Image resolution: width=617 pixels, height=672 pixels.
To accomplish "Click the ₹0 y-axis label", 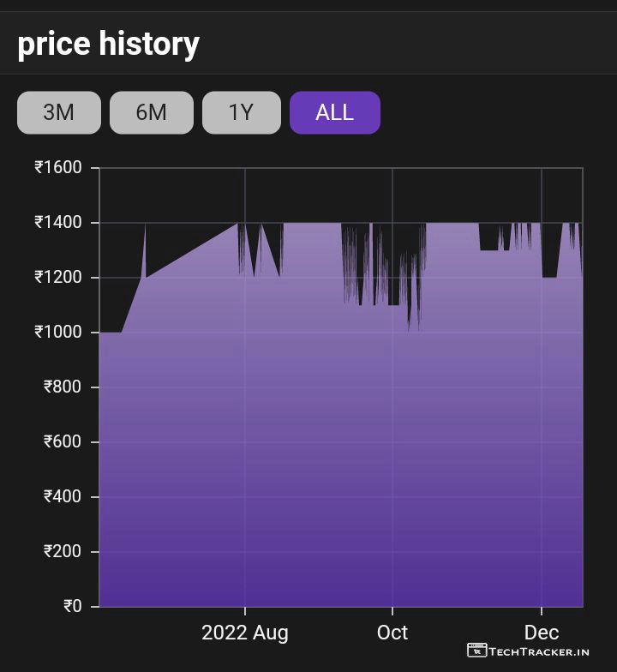I will [x=73, y=607].
